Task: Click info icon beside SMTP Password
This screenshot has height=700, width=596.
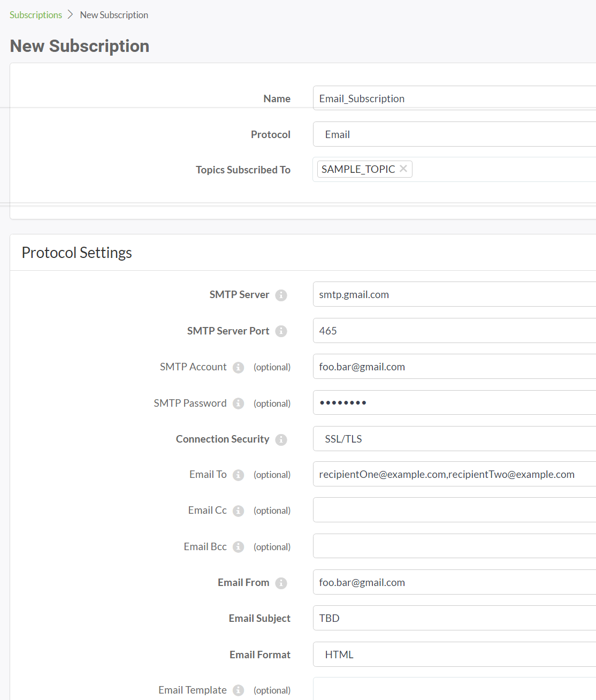Action: pyautogui.click(x=239, y=404)
